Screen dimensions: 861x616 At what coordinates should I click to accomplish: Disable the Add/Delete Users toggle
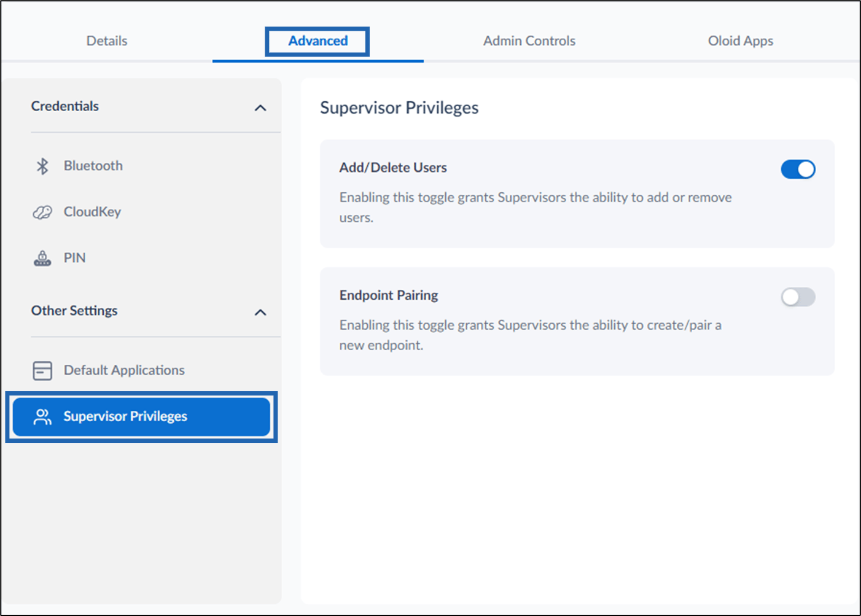point(798,169)
